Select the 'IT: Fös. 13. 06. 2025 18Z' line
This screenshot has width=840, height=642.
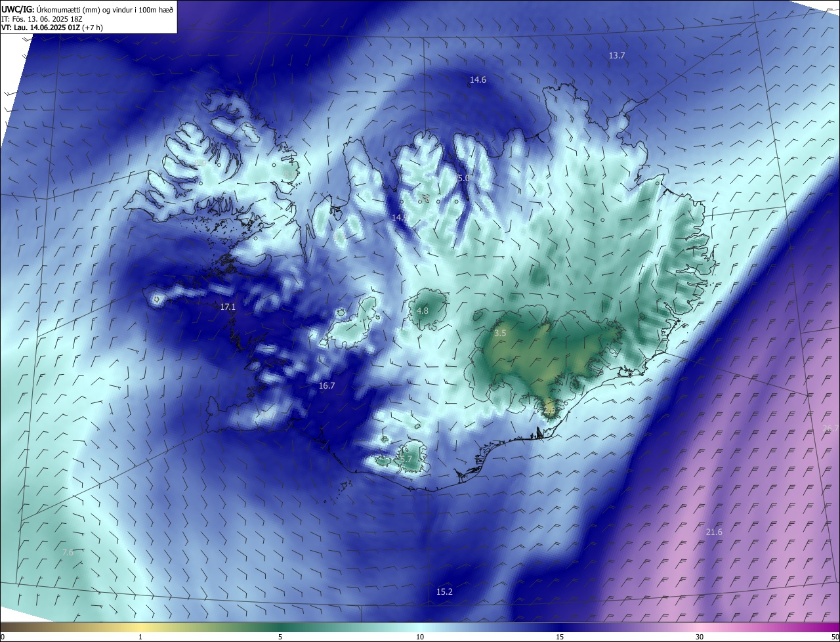[41, 18]
